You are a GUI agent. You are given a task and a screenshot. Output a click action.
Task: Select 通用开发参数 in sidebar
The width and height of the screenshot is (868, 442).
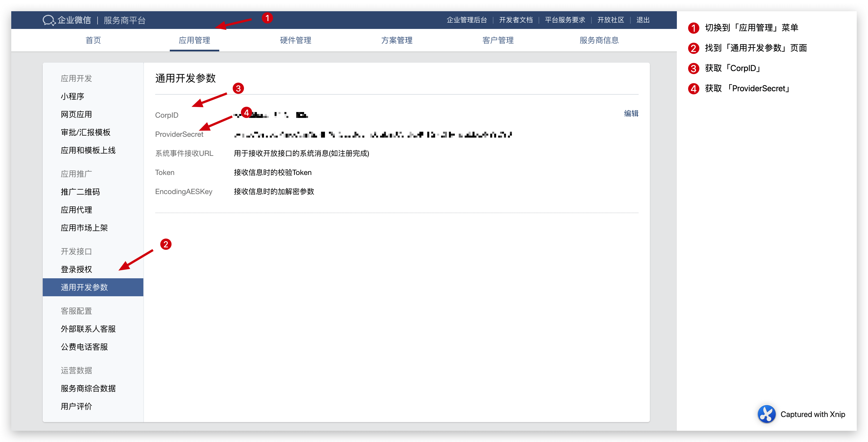(84, 287)
